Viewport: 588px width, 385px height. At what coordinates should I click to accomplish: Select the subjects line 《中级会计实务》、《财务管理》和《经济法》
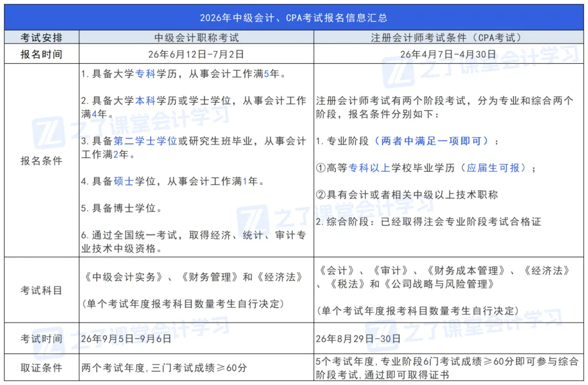194,277
